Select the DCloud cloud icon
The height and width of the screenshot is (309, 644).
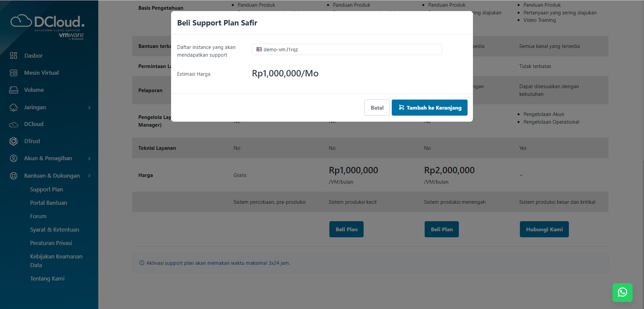click(13, 124)
